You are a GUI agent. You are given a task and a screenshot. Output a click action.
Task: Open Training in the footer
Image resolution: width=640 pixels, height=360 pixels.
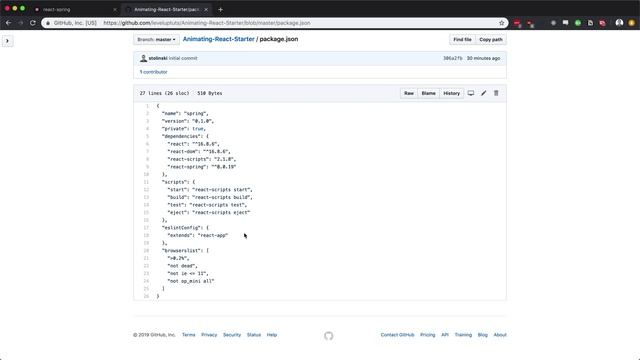(463, 335)
